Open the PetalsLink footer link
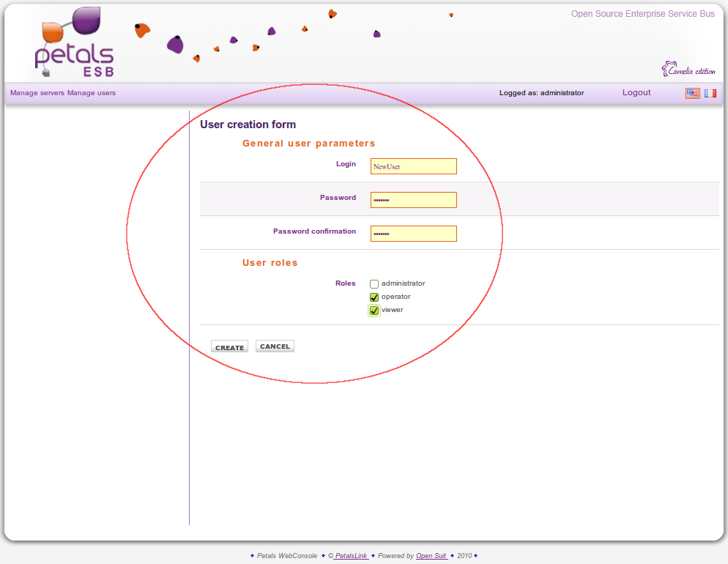Screen dimensions: 728x564 click(x=351, y=556)
